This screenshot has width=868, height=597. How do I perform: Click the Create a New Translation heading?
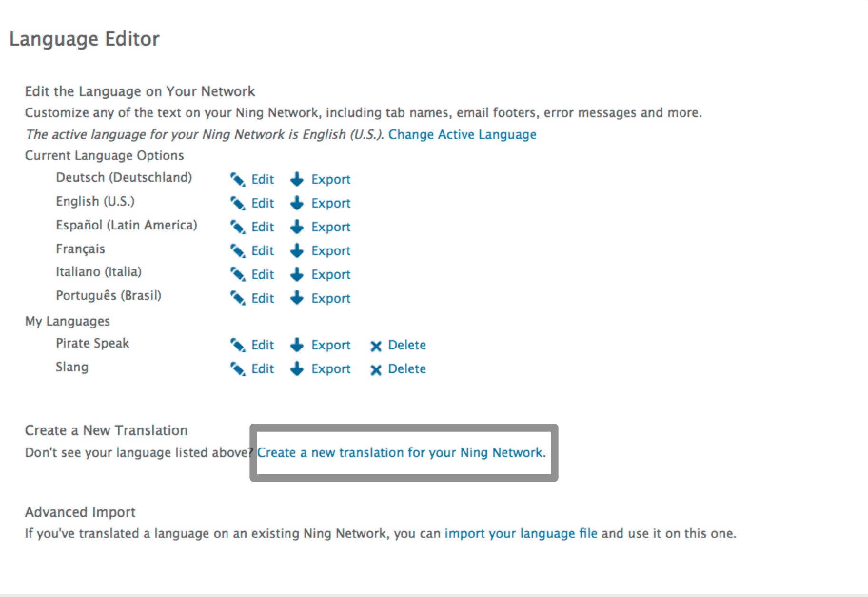[106, 430]
